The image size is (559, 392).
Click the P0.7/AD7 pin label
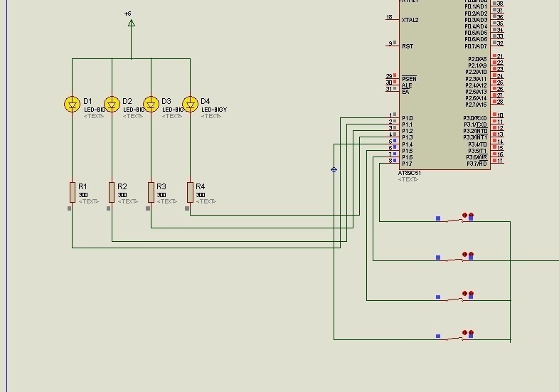476,46
